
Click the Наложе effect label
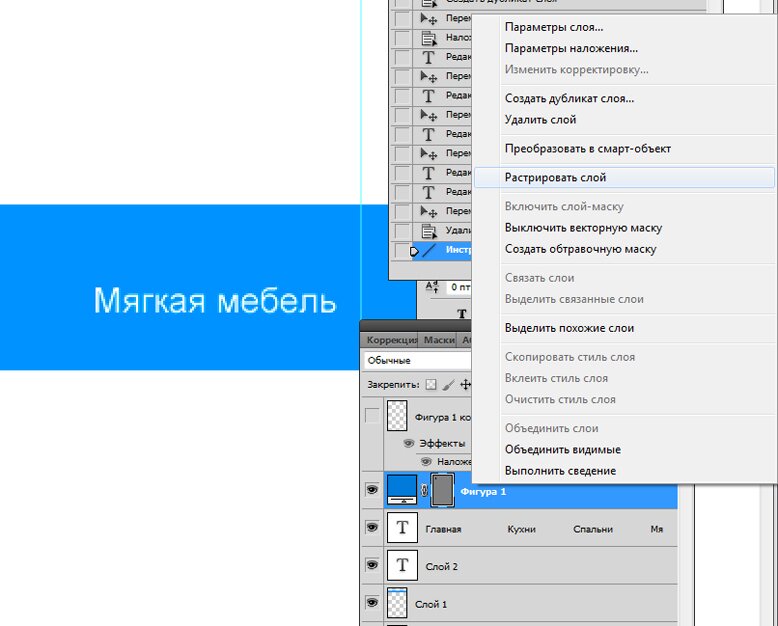[x=454, y=462]
